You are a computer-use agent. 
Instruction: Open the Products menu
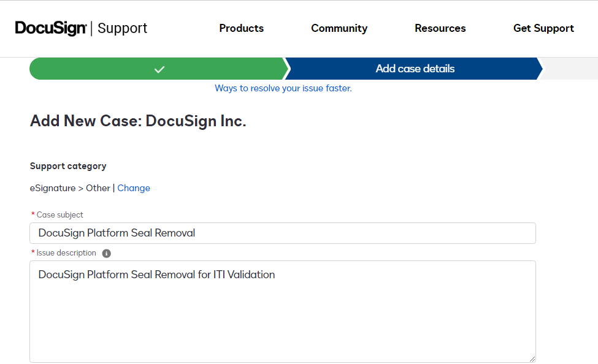coord(241,28)
